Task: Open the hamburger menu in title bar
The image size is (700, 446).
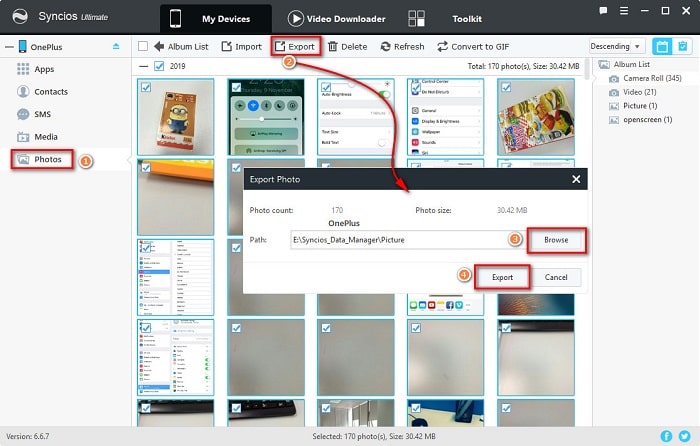Action: [x=624, y=11]
